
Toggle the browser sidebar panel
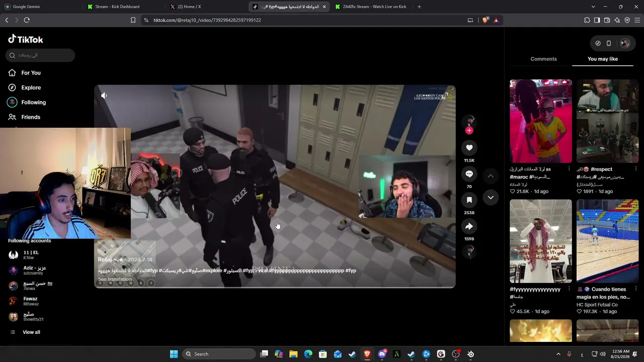click(597, 20)
